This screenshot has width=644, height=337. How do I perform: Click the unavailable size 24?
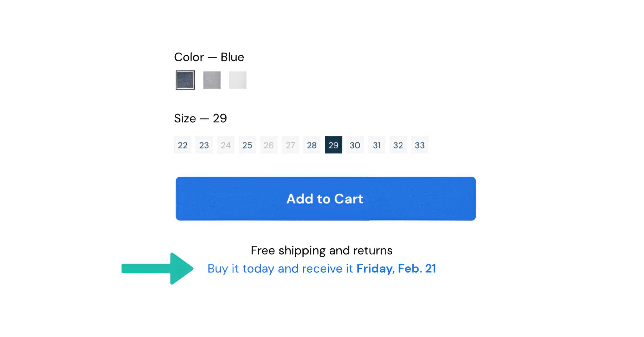226,145
